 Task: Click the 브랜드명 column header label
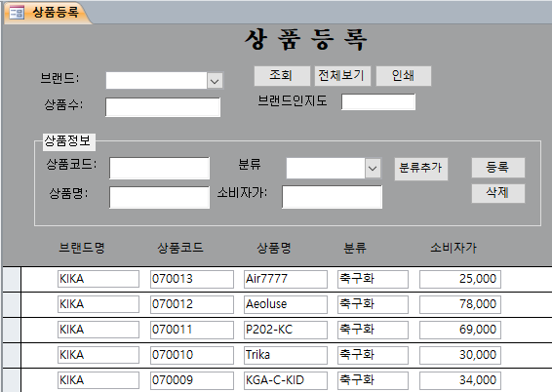[x=82, y=248]
